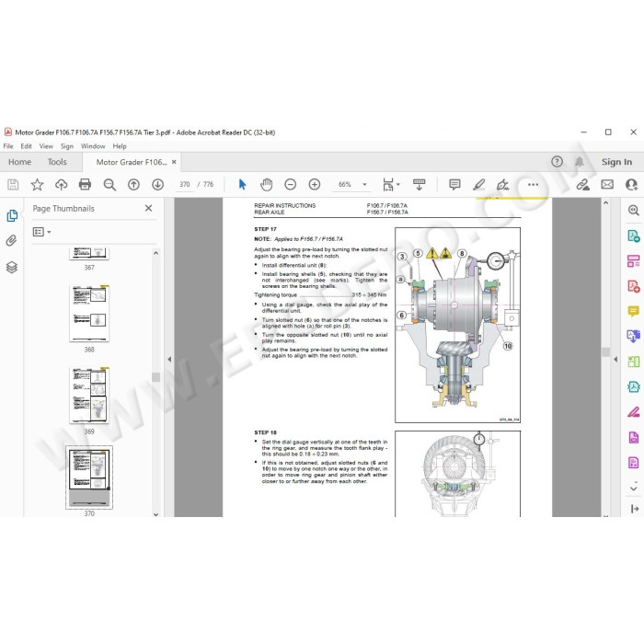Open the Attachments paperclip pane

tap(11, 241)
